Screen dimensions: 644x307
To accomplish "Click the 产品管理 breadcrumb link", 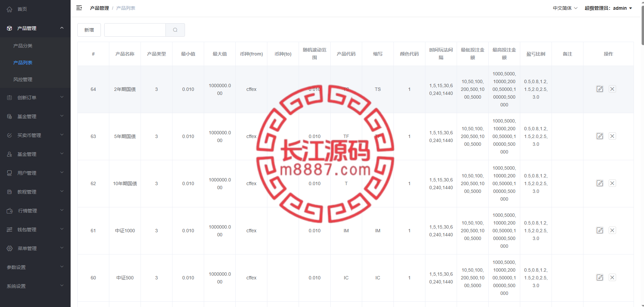I will point(100,8).
